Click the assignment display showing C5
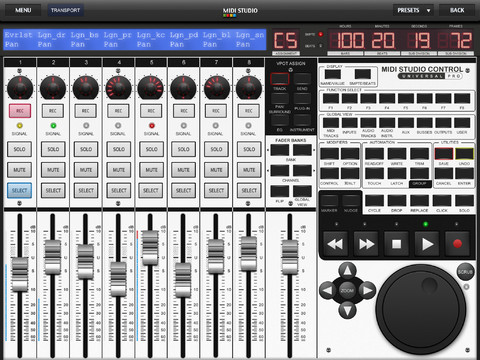 click(x=286, y=40)
